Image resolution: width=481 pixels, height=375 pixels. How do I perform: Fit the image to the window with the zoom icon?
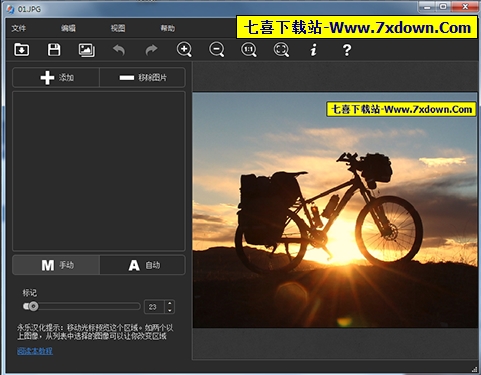coord(281,50)
